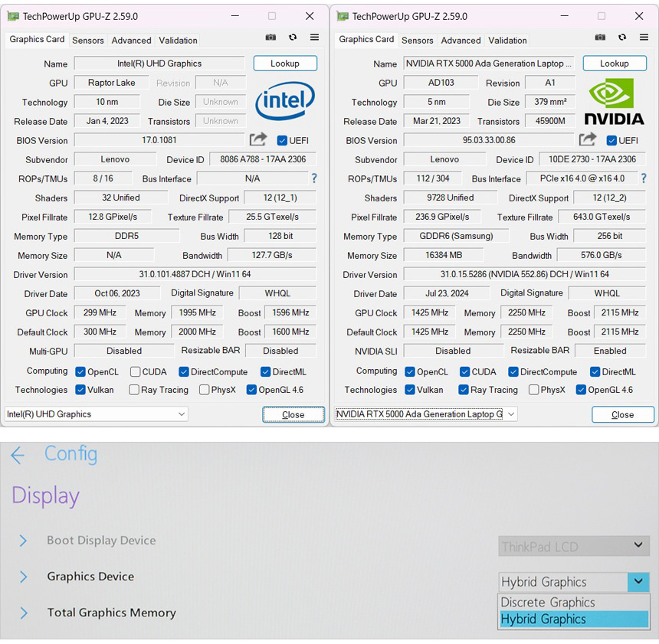Toggle DirectCompute checkbox in NVIDIA window

(513, 372)
